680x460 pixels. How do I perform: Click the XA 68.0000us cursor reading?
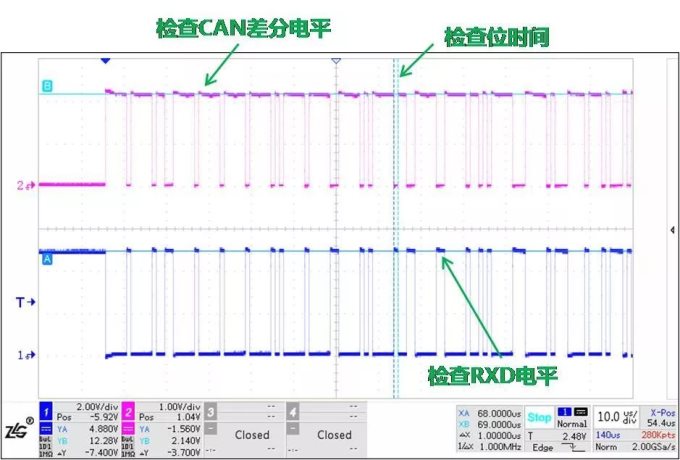click(x=499, y=414)
